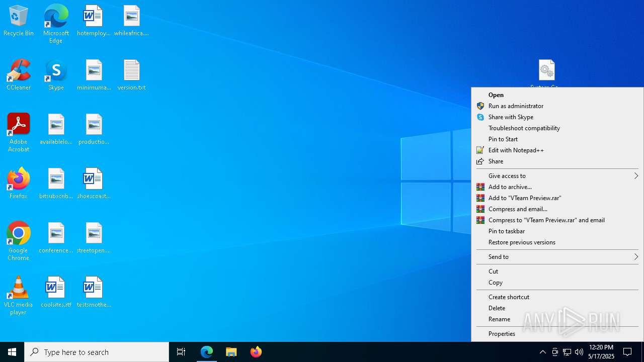Choose Create shortcut
644x362 pixels.
(557, 297)
